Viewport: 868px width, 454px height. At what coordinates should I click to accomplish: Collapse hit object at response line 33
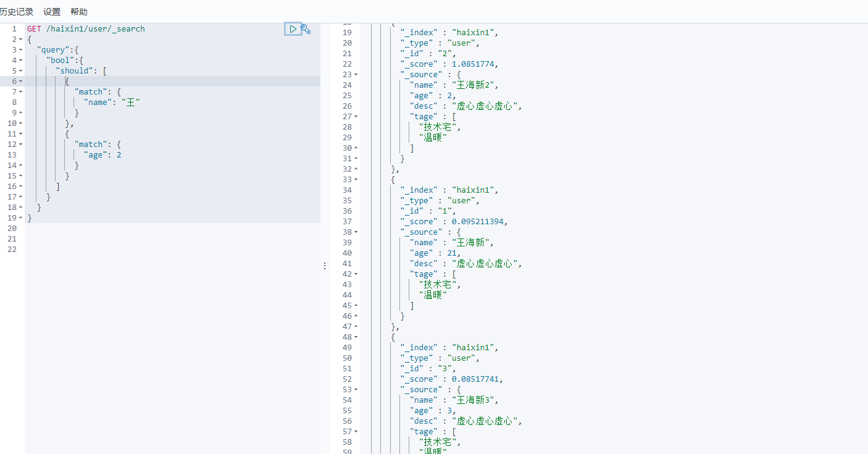tap(356, 180)
